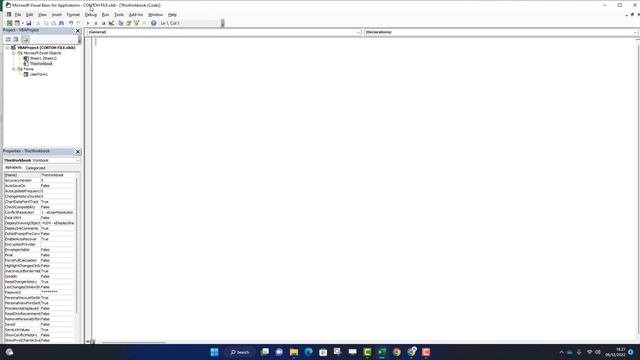Open the Add-Ins menu
Image resolution: width=640 pixels, height=360 pixels.
(136, 15)
